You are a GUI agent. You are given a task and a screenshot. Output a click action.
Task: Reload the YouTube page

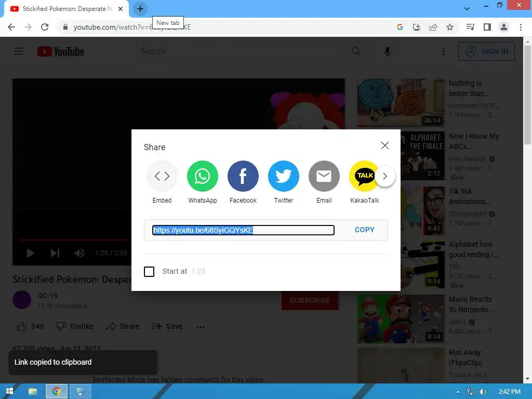point(45,27)
